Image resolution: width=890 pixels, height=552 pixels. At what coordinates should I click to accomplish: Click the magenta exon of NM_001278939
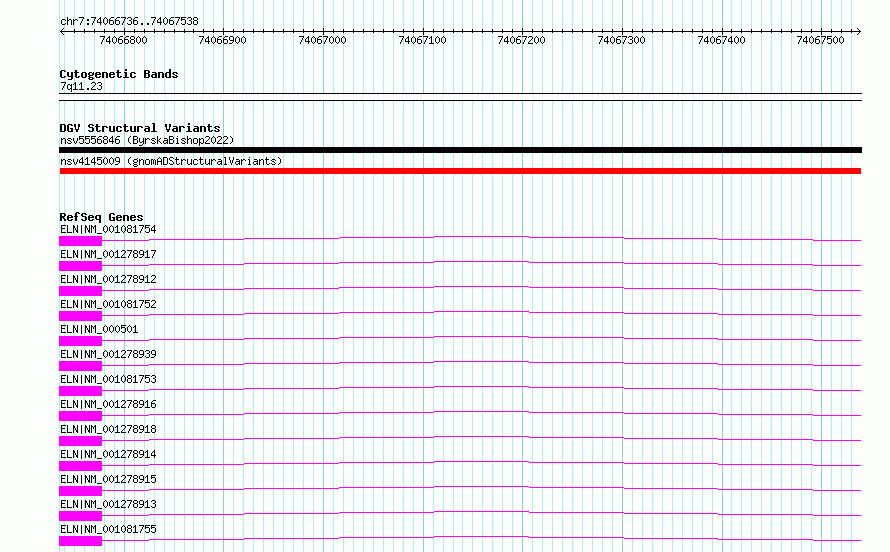pyautogui.click(x=81, y=366)
